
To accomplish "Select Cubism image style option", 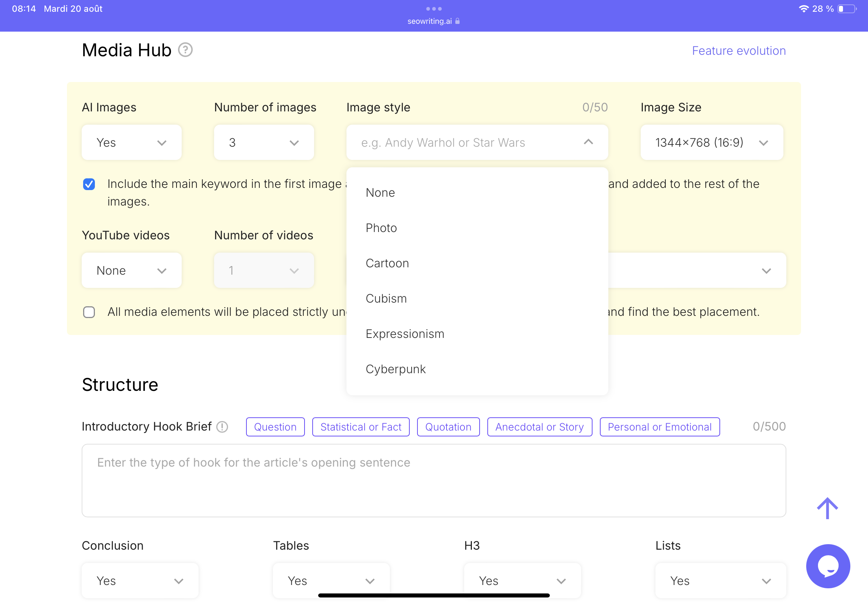I will 477,299.
